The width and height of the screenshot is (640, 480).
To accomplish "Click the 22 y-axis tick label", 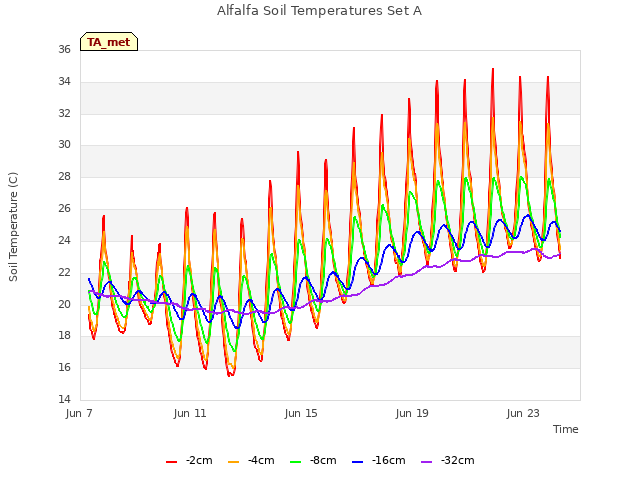I will pyautogui.click(x=64, y=272).
